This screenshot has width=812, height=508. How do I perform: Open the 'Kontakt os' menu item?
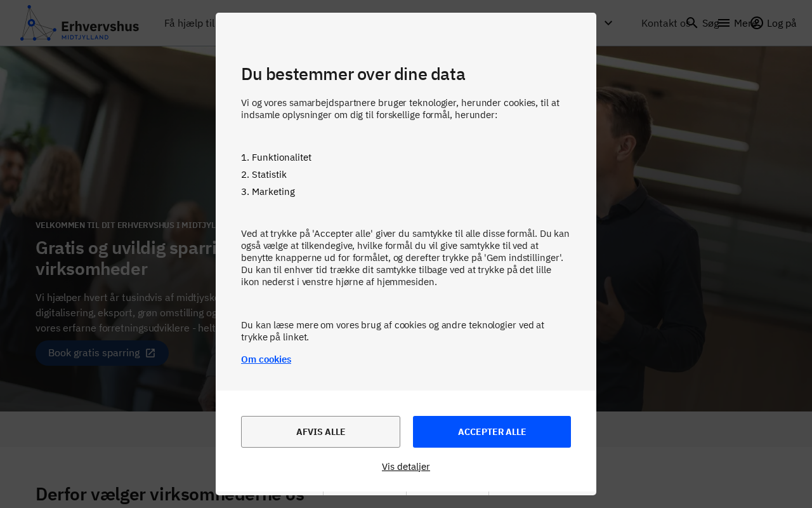(663, 23)
